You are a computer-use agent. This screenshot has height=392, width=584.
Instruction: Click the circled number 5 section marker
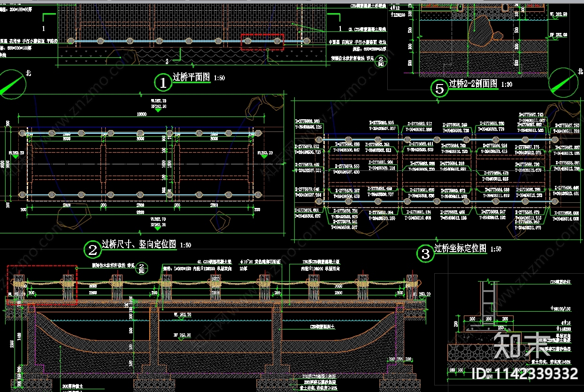439,89
